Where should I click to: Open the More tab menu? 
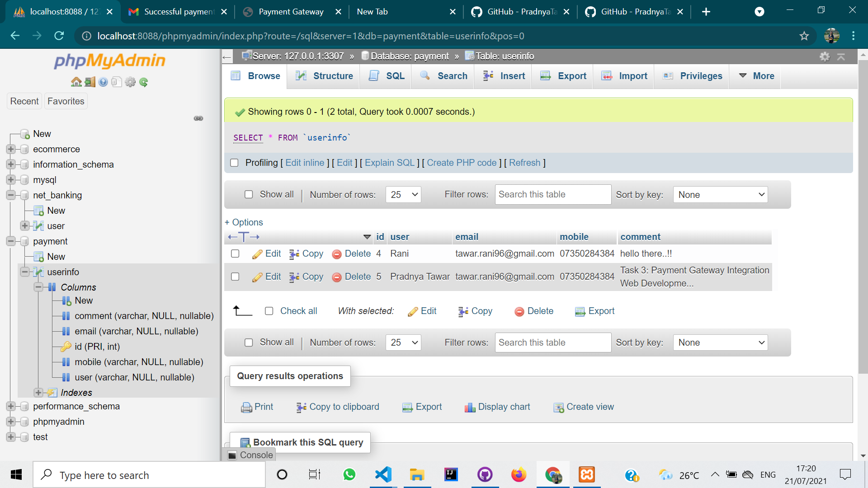pos(757,76)
